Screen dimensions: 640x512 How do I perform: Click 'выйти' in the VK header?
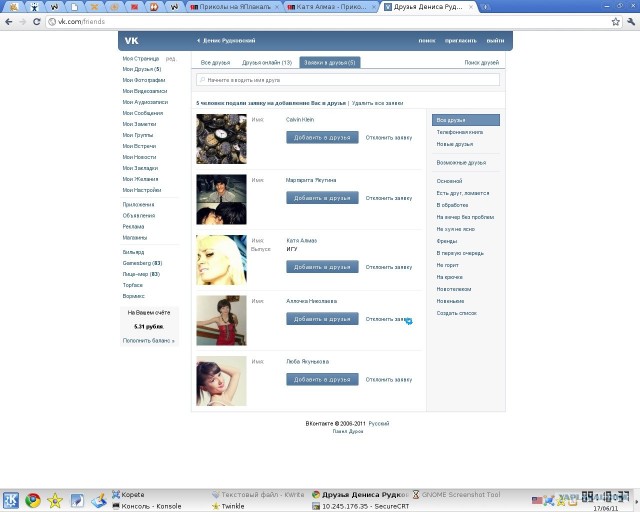(496, 40)
